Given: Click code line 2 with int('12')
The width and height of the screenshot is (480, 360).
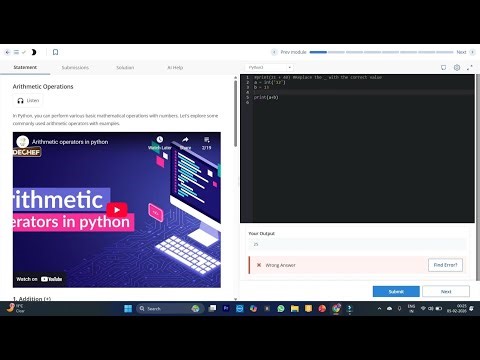Looking at the screenshot, I should [x=270, y=82].
